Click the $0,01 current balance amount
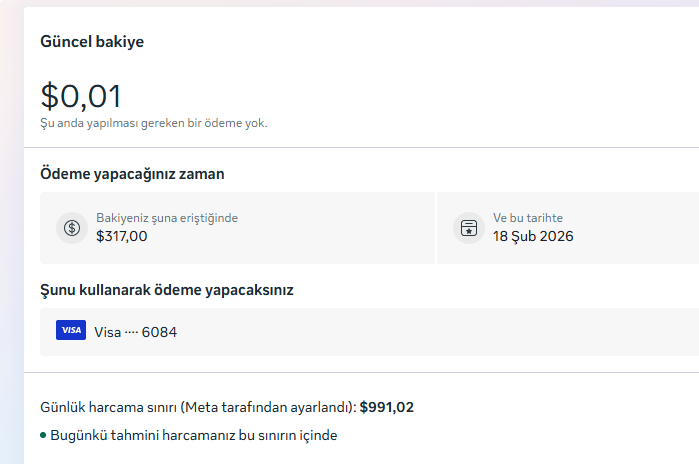 click(x=81, y=96)
